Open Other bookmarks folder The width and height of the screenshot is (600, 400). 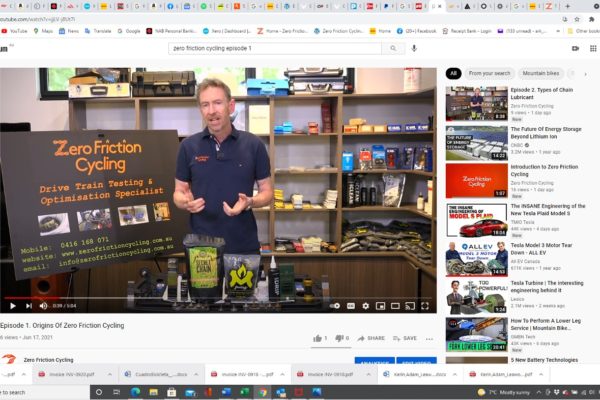(583, 31)
